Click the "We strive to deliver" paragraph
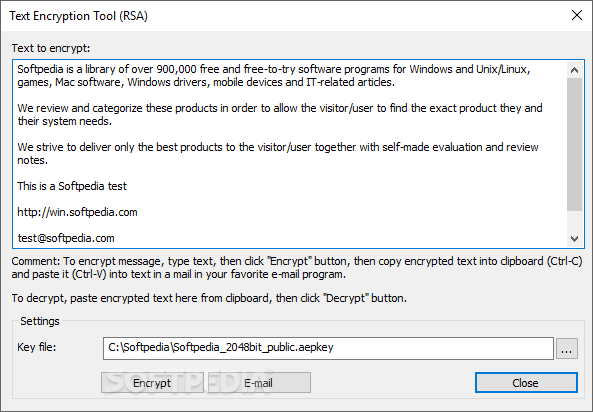The height and width of the screenshot is (412, 593). tap(278, 154)
